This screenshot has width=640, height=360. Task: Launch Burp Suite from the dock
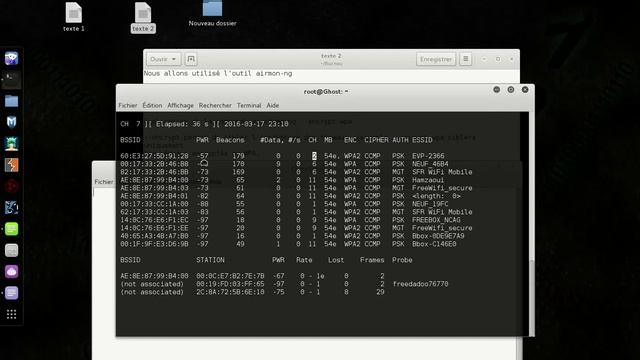[x=11, y=165]
